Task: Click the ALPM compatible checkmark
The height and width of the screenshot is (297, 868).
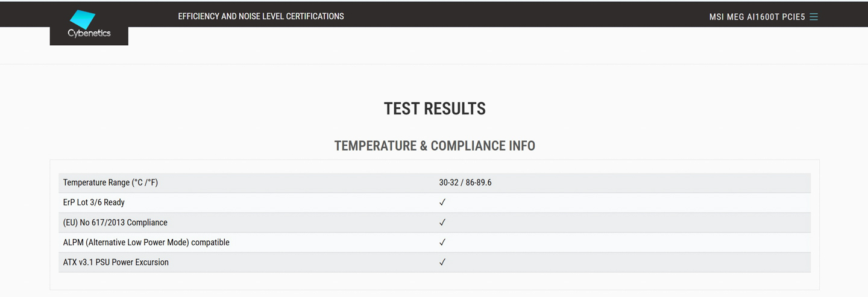Action: [x=442, y=242]
